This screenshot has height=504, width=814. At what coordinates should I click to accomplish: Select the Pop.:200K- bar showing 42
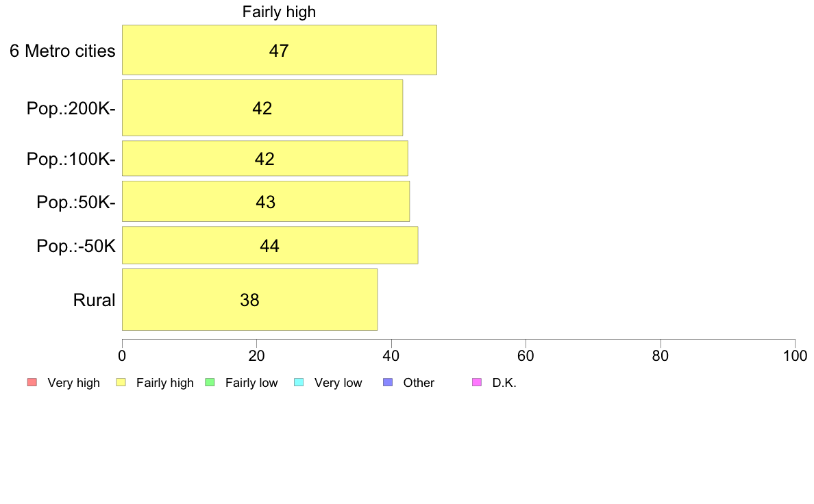[262, 108]
